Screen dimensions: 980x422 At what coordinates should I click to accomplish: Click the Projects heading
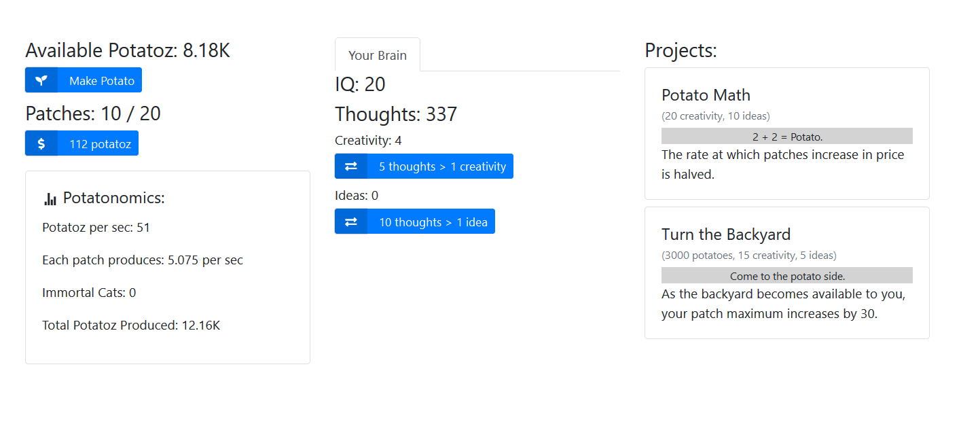click(680, 50)
